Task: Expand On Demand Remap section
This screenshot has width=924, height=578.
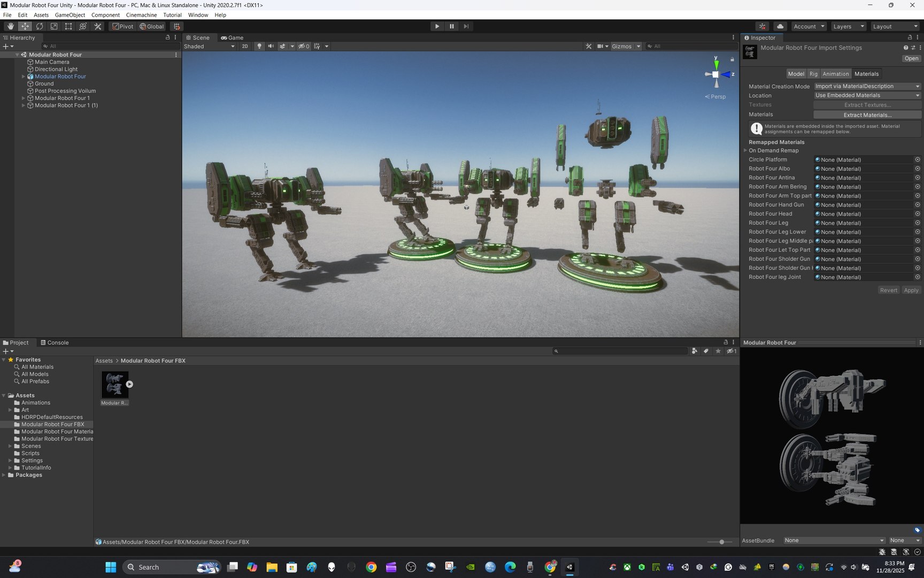Action: (x=745, y=150)
